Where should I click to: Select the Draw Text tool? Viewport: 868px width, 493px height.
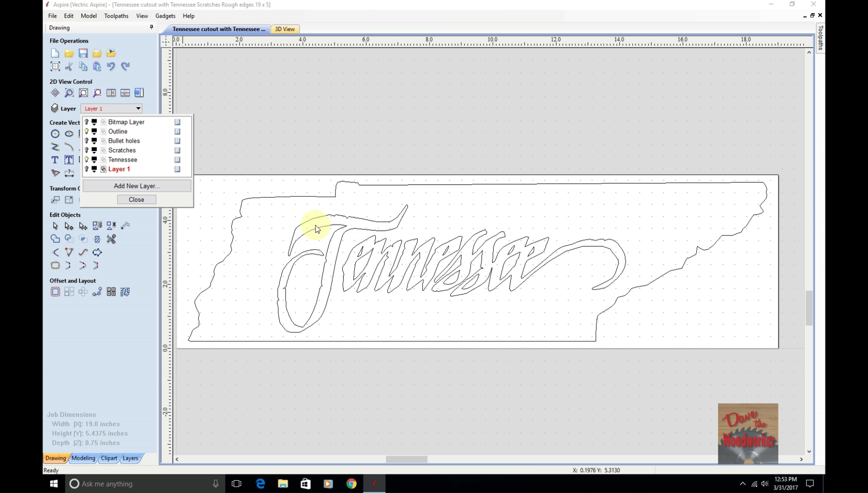point(55,160)
